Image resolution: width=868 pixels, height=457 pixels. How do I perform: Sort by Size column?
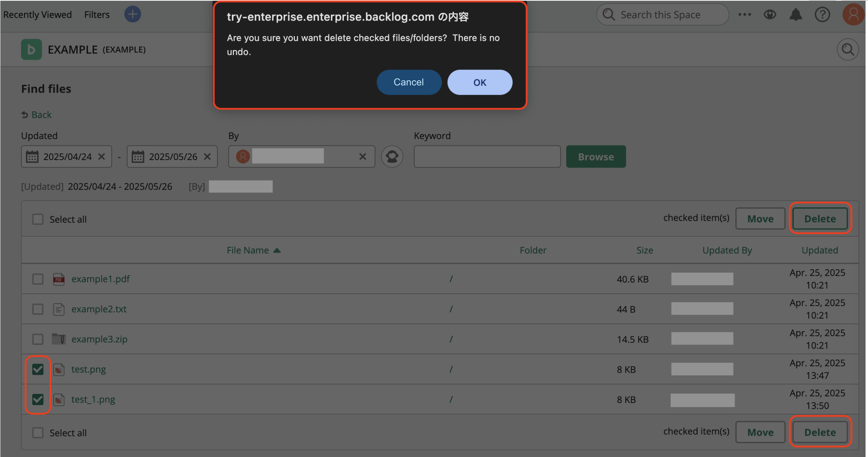tap(645, 250)
